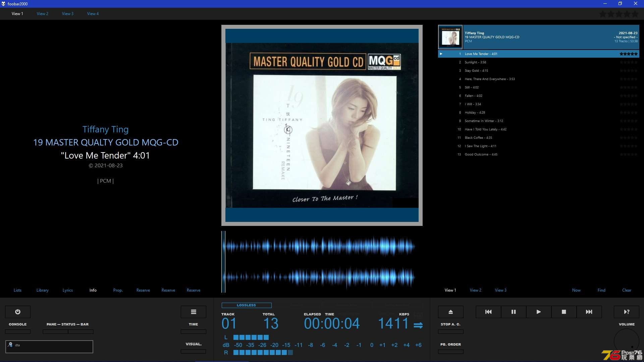Turn the VOLUME knob

pyautogui.click(x=627, y=341)
